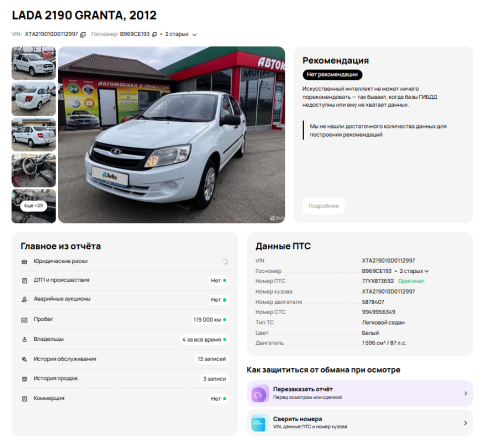
Task: Click 'Как защититься от обмана при осмотре' heading
Action: (x=323, y=370)
